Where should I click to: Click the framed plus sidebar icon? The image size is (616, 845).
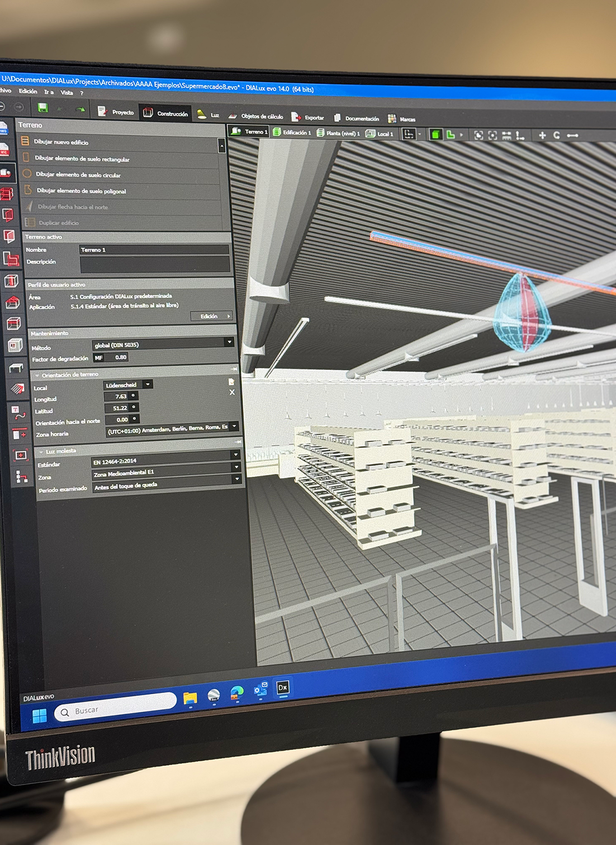pos(21,455)
